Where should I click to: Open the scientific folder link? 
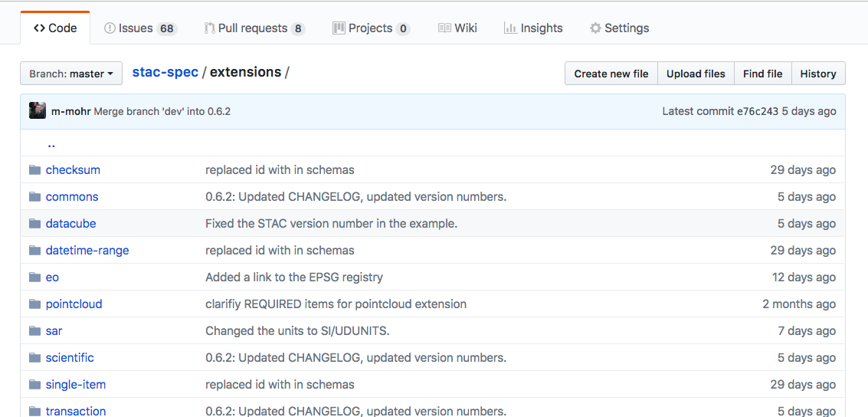pyautogui.click(x=70, y=358)
